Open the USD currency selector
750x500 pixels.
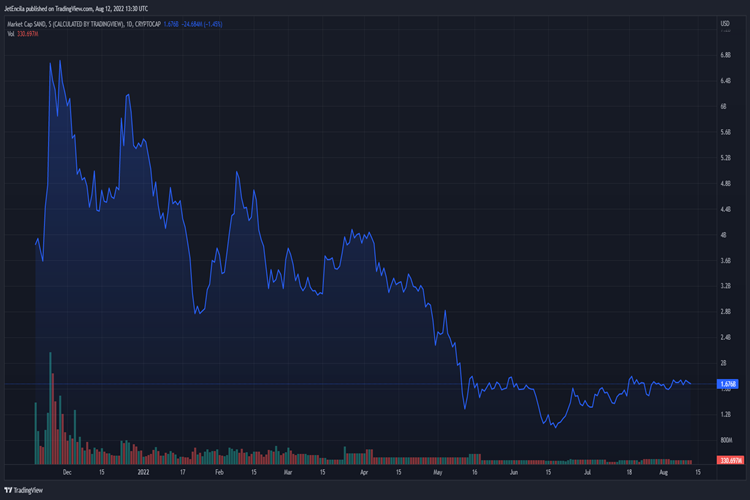[726, 24]
